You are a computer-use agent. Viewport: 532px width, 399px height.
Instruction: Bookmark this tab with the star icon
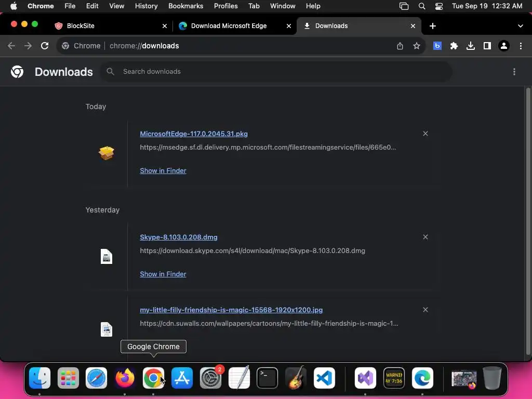417,46
